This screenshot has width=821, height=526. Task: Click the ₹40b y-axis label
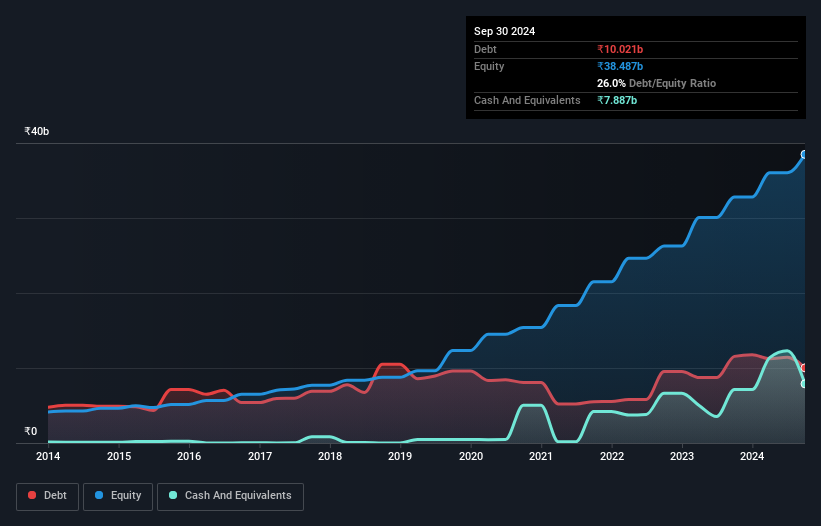[x=37, y=131]
